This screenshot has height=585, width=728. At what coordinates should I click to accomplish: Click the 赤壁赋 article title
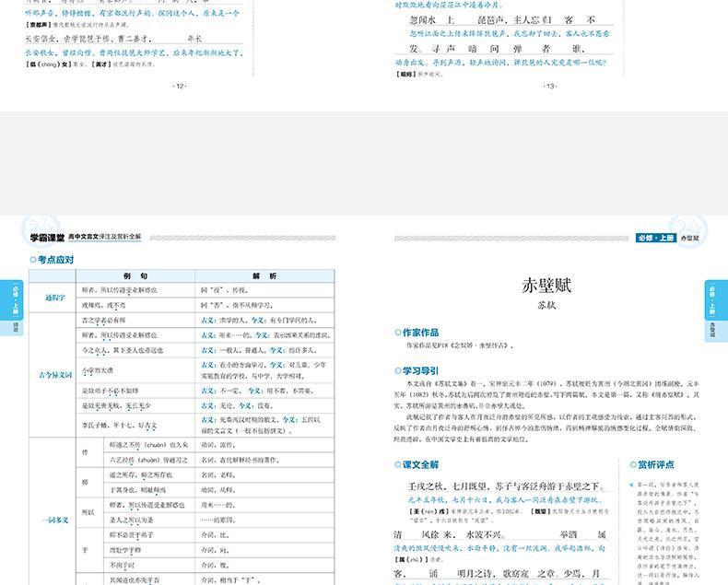[547, 284]
